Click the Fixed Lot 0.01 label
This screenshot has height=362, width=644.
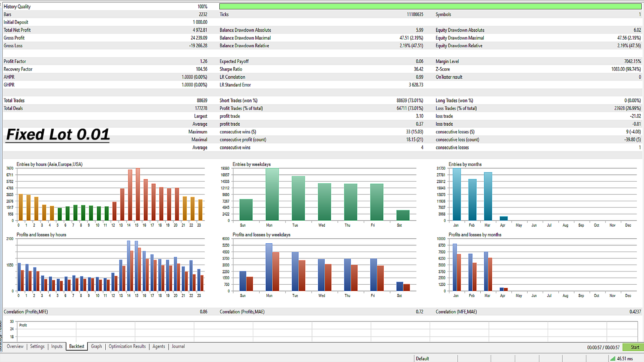(x=58, y=135)
